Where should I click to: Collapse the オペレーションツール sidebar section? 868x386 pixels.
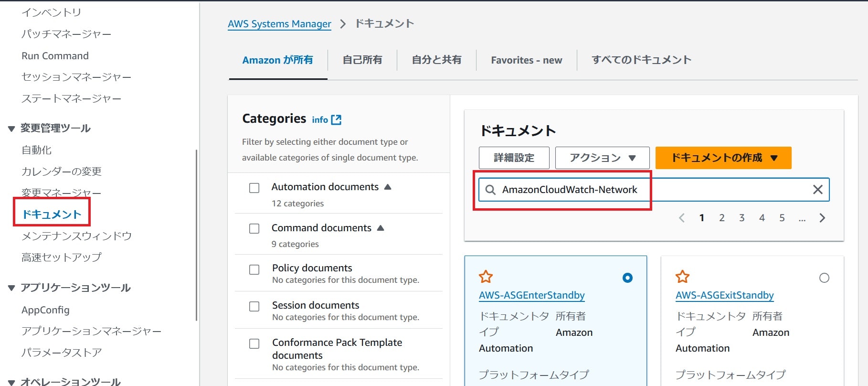click(11, 382)
